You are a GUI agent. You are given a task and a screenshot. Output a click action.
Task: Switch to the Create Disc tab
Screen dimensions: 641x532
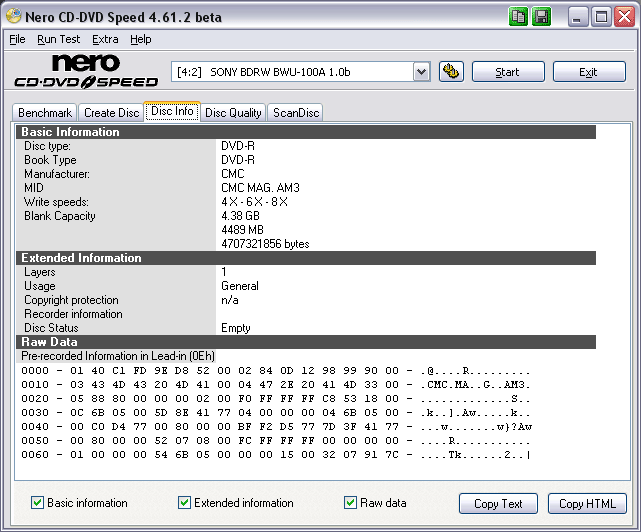pyautogui.click(x=111, y=112)
